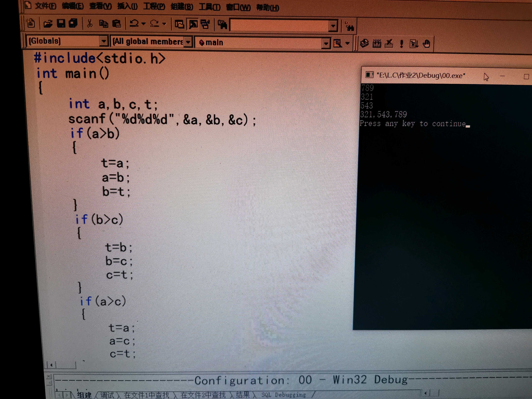
Task: Click the Save All icon
Action: click(x=73, y=23)
